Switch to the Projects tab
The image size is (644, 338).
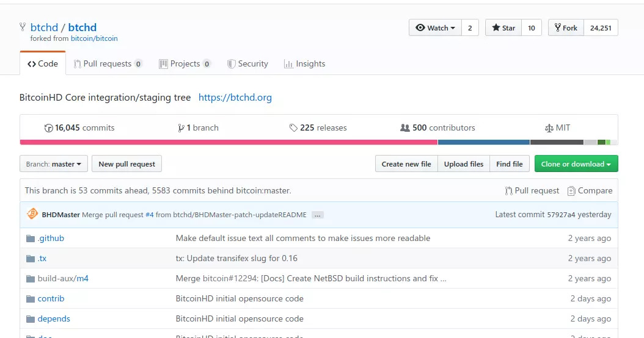click(x=185, y=63)
